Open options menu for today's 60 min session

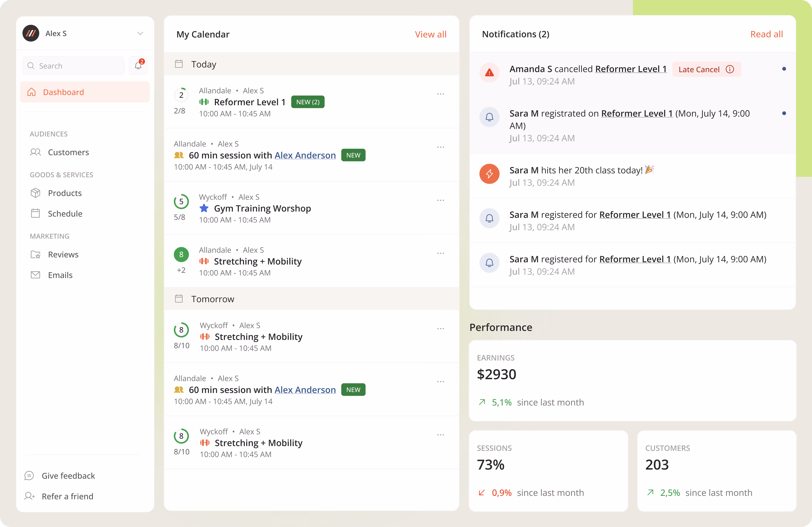point(440,147)
